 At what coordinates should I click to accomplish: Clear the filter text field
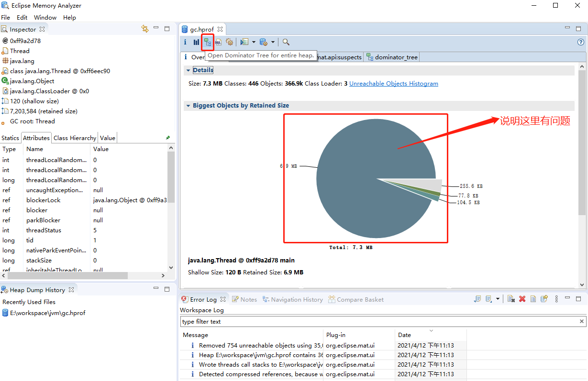point(582,322)
